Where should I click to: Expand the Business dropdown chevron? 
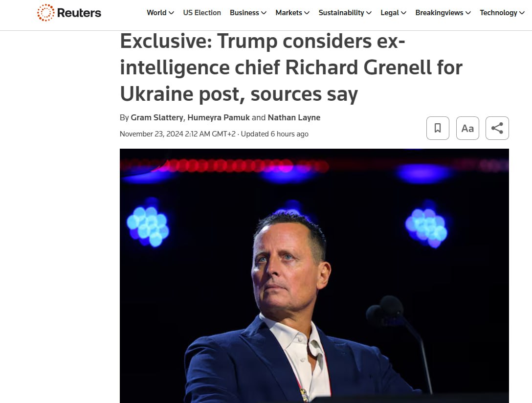tap(264, 13)
